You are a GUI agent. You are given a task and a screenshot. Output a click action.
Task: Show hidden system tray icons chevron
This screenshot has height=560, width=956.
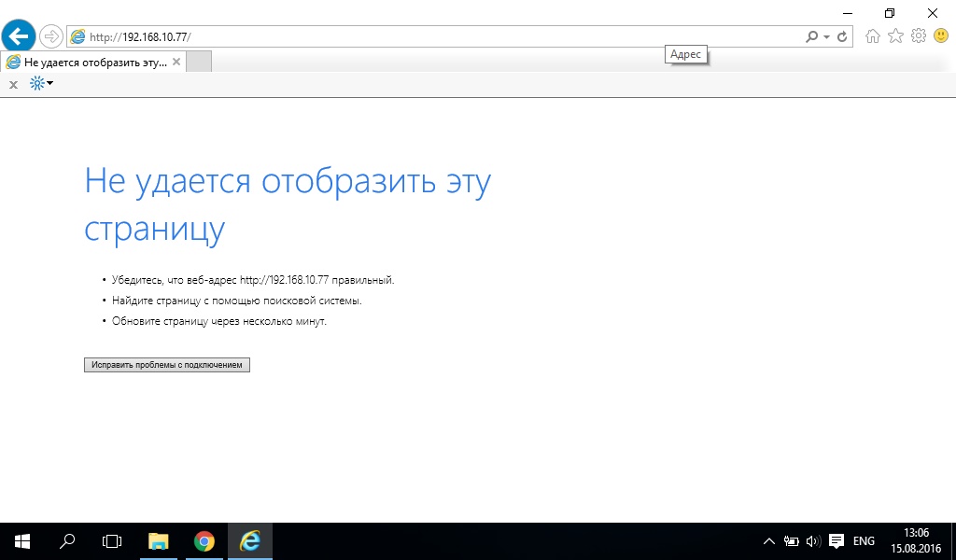click(768, 541)
